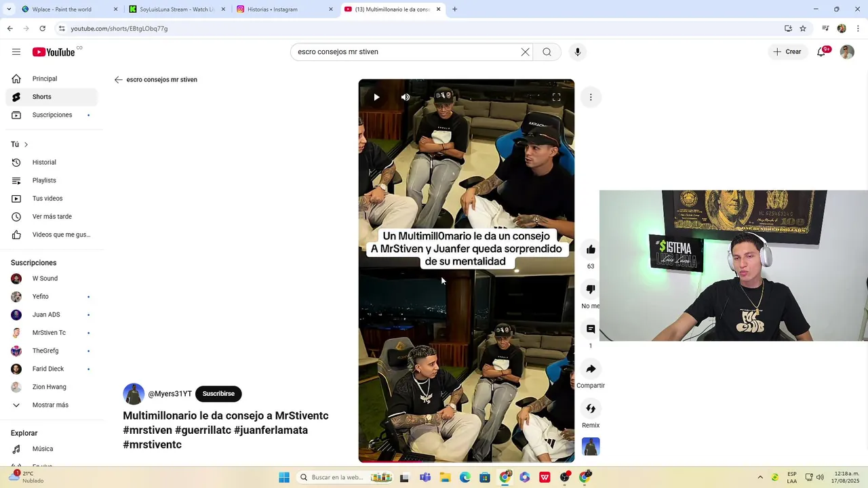
Task: Open Música under Explorar
Action: (x=52, y=449)
